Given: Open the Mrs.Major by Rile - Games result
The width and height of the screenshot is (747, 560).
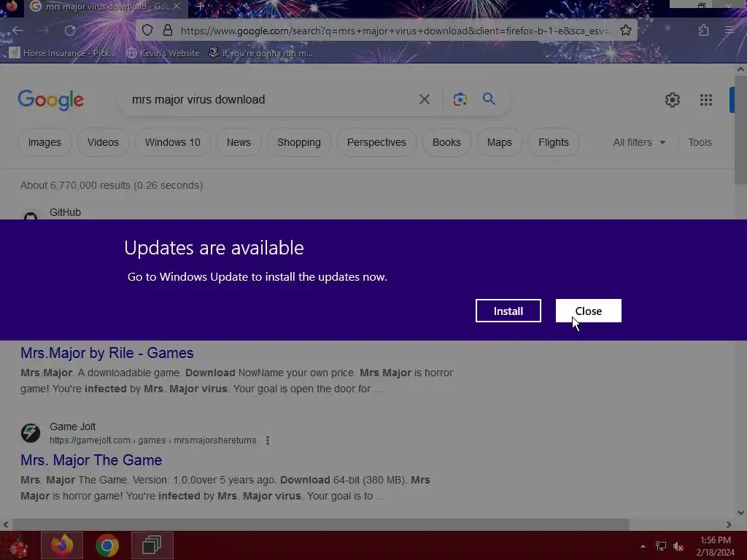Looking at the screenshot, I should 107,353.
